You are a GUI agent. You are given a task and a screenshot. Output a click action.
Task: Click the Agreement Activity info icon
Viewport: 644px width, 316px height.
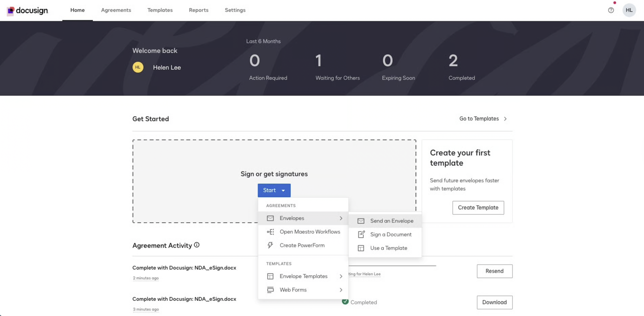(197, 245)
